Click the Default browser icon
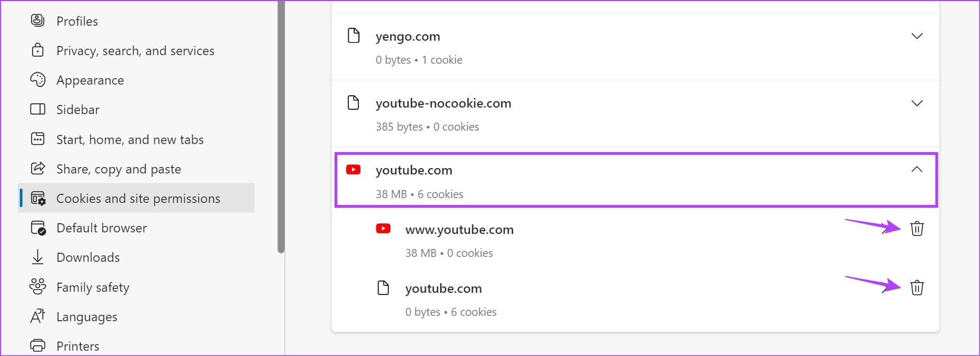980x356 pixels. [x=37, y=228]
